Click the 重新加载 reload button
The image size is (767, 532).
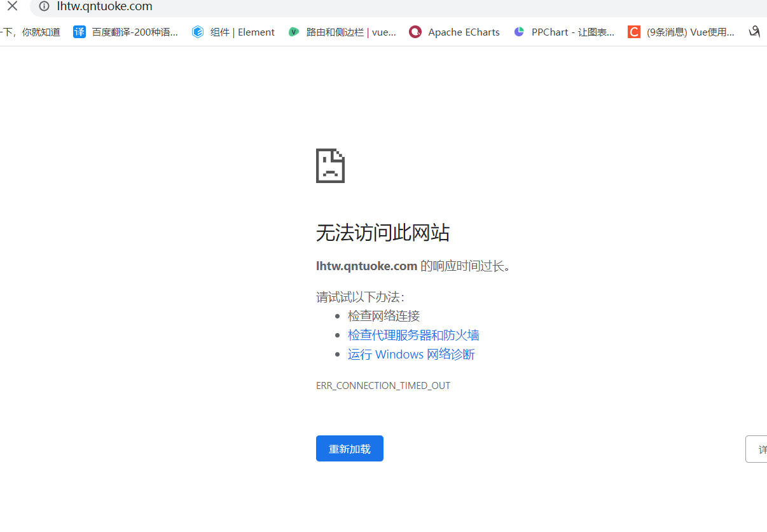pyautogui.click(x=349, y=448)
